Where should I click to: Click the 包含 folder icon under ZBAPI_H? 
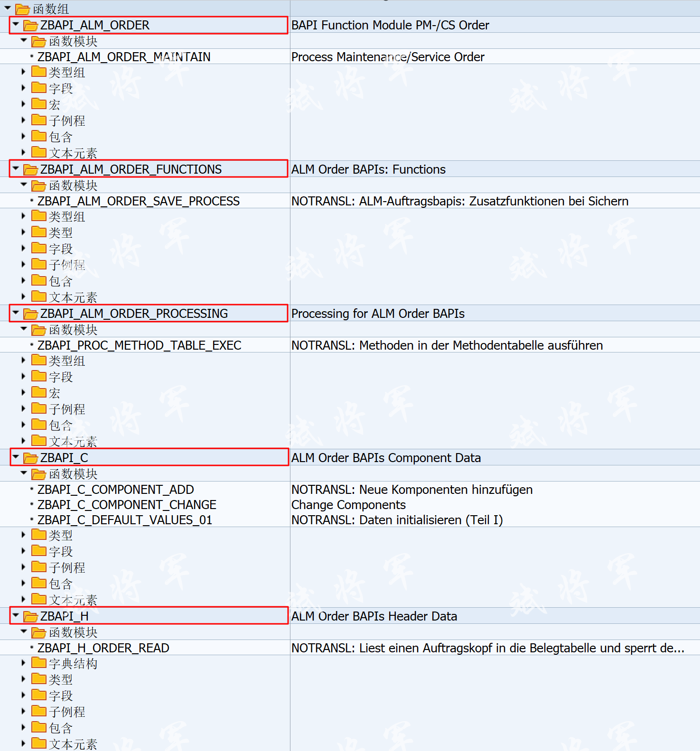pyautogui.click(x=38, y=727)
